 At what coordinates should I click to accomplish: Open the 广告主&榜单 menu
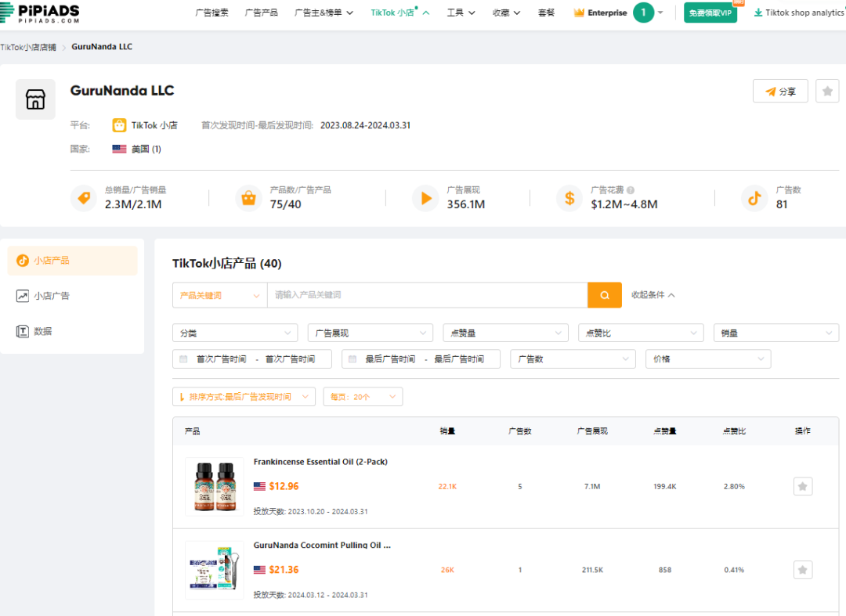click(324, 13)
